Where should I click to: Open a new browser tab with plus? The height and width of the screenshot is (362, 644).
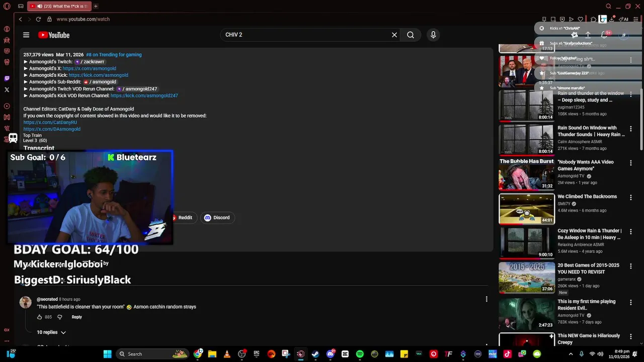click(x=96, y=6)
